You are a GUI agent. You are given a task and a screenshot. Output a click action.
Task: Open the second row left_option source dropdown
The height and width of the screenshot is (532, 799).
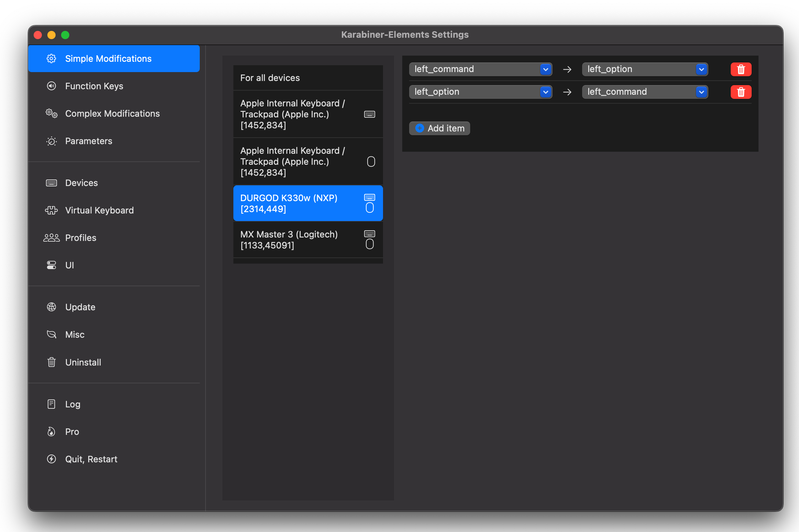[480, 92]
